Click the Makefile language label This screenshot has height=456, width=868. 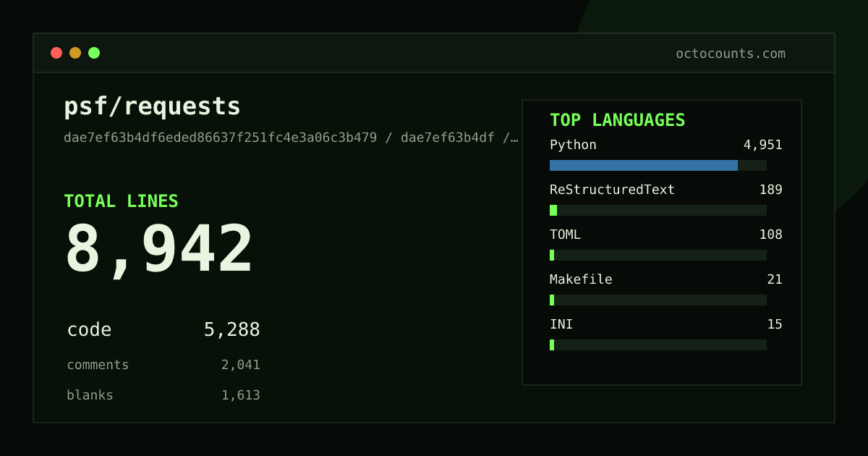(x=581, y=279)
